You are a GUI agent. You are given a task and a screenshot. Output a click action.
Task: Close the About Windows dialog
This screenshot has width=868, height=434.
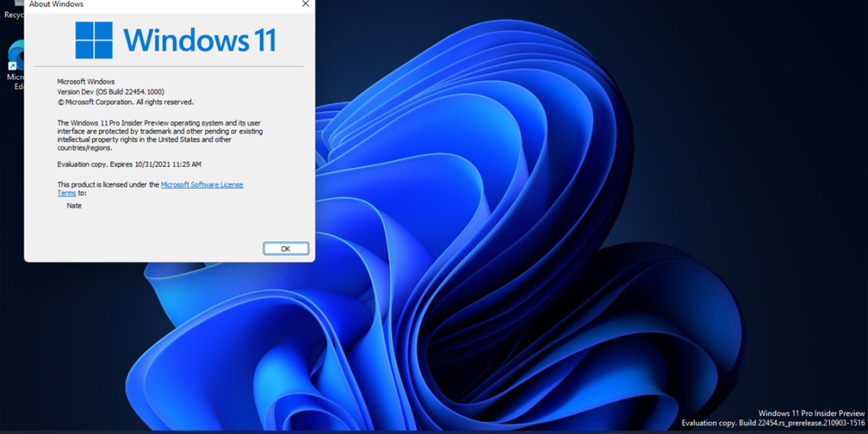click(x=305, y=4)
